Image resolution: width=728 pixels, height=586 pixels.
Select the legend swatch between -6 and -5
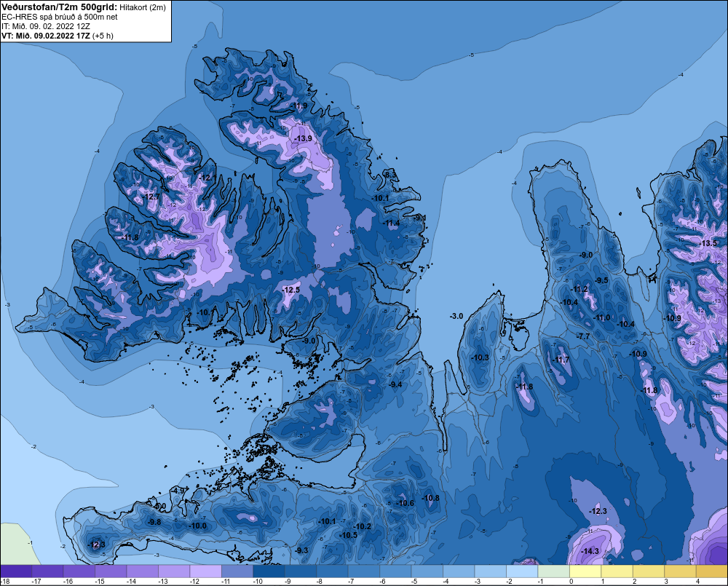coord(395,571)
